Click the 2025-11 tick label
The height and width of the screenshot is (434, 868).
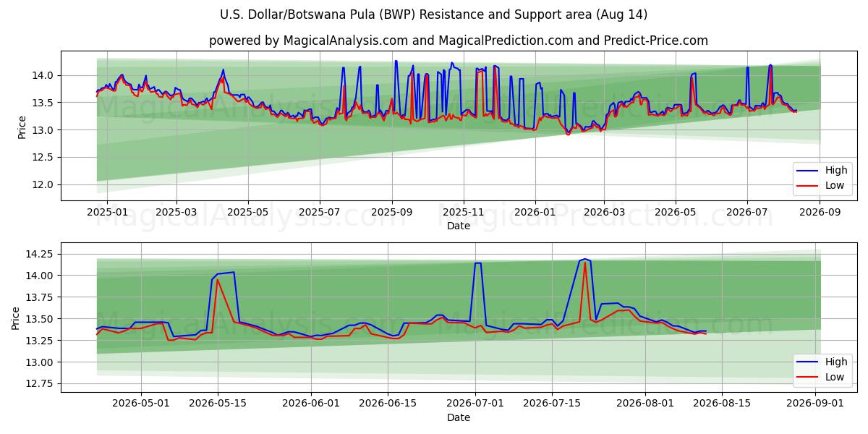click(463, 213)
